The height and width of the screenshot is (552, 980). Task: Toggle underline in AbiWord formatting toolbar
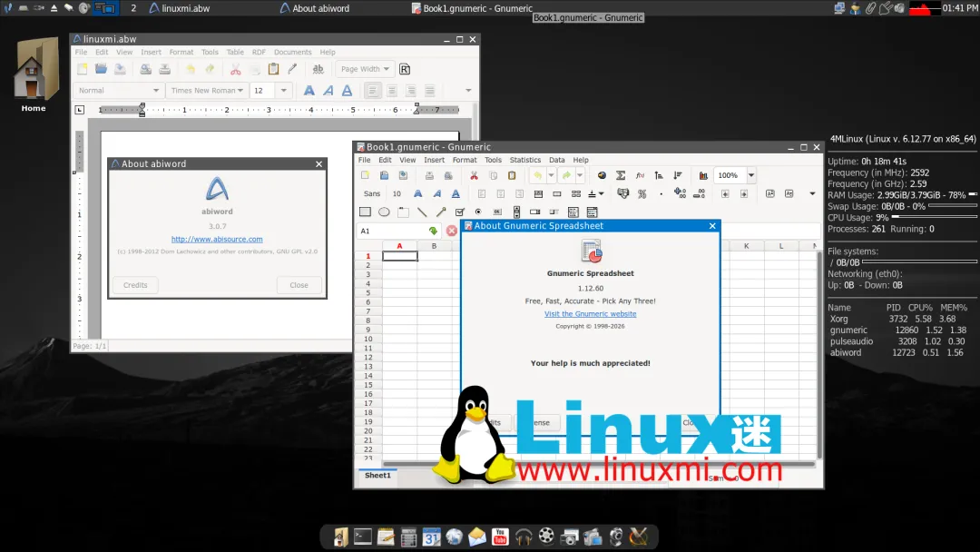coord(347,91)
